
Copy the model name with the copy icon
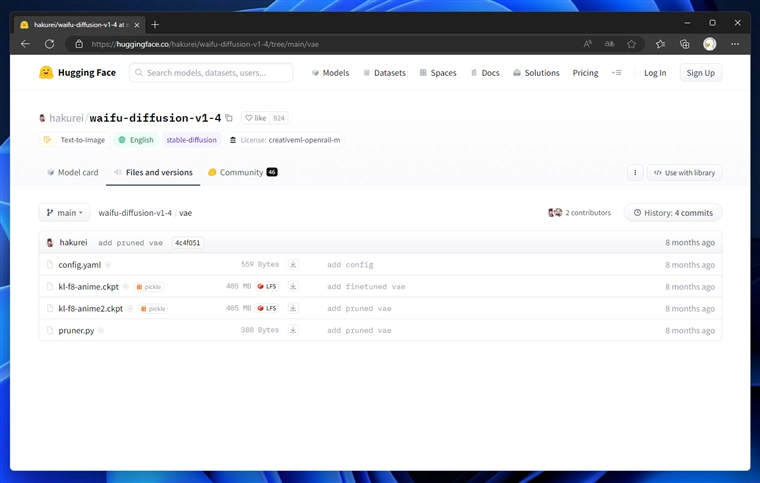coord(229,118)
